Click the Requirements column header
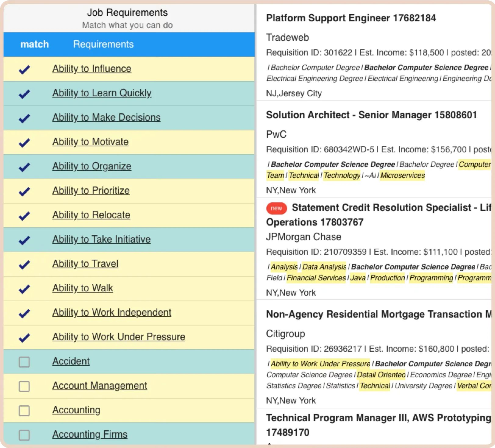Image resolution: width=495 pixels, height=448 pixels. coord(103,44)
